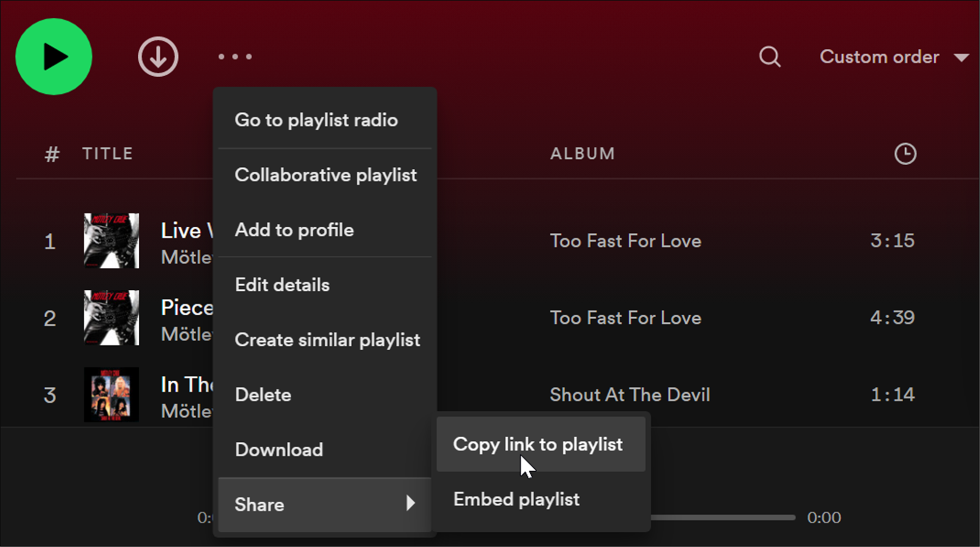Viewport: 980px width, 547px height.
Task: Select the Share submenu arrow icon
Action: (x=411, y=504)
